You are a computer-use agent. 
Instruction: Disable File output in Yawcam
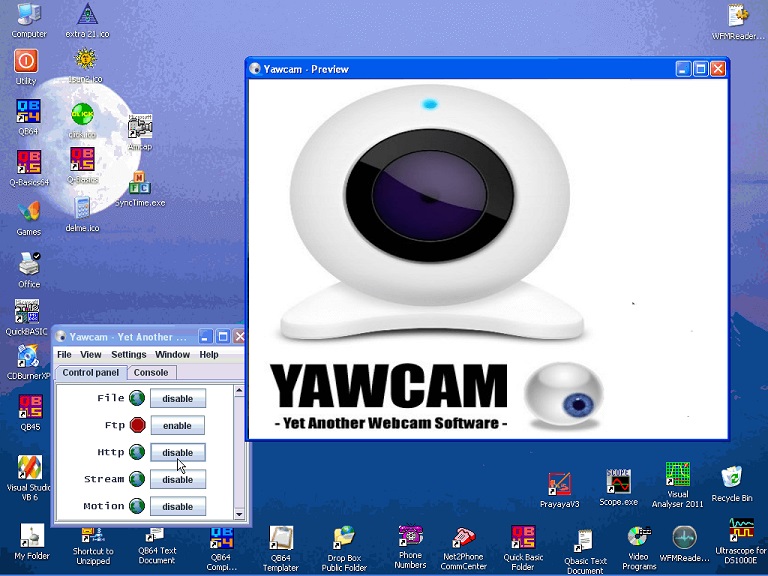(177, 398)
